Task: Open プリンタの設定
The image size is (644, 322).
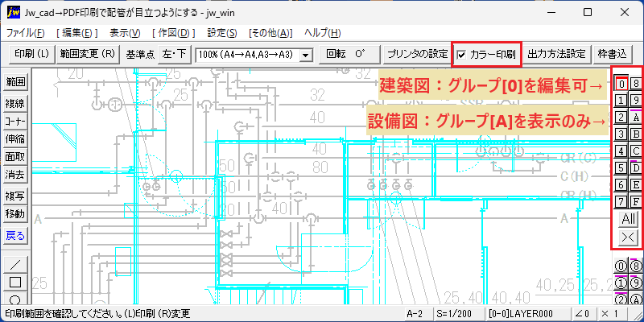Action: point(418,54)
